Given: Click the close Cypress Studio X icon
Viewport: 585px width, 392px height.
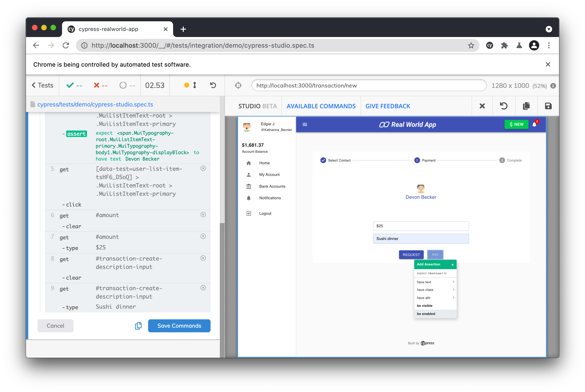Looking at the screenshot, I should pos(481,106).
